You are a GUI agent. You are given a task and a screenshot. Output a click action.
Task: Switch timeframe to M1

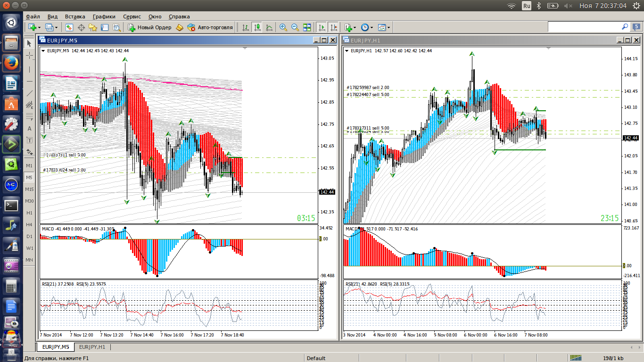click(29, 166)
